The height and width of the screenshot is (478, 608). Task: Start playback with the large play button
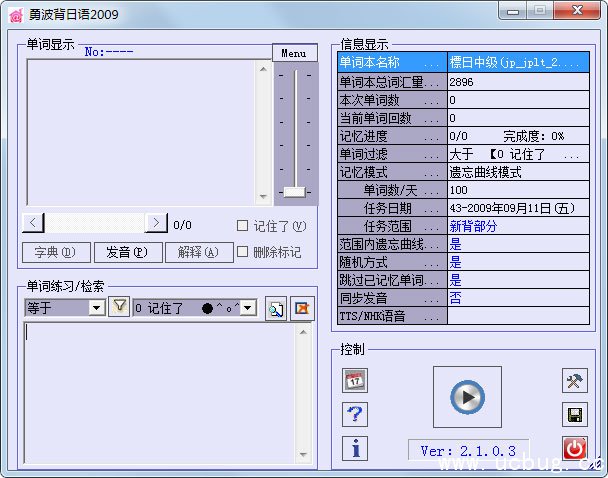pyautogui.click(x=467, y=397)
